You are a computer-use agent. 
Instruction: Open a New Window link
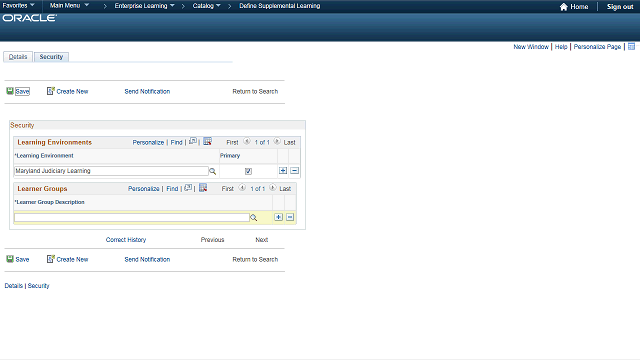tap(531, 47)
